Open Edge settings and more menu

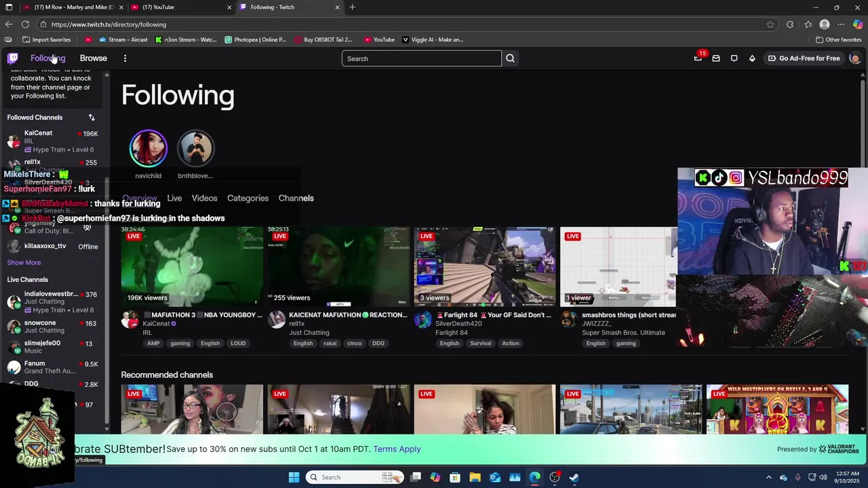pyautogui.click(x=841, y=24)
